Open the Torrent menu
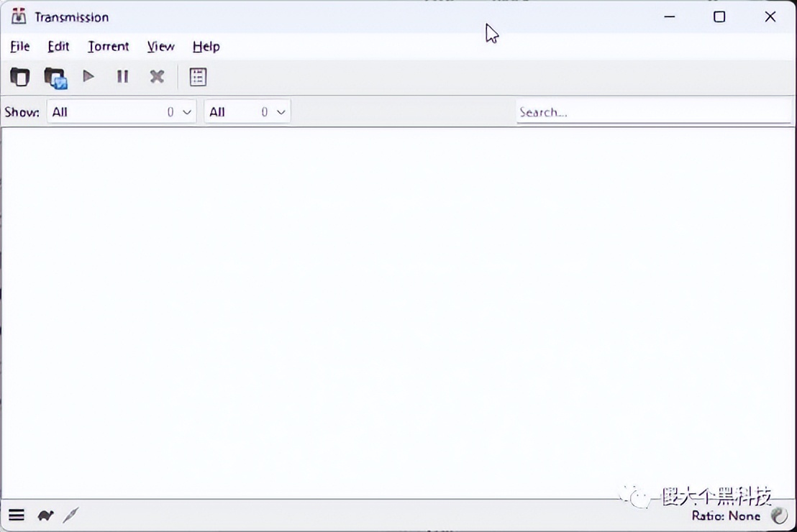The image size is (797, 532). tap(109, 47)
